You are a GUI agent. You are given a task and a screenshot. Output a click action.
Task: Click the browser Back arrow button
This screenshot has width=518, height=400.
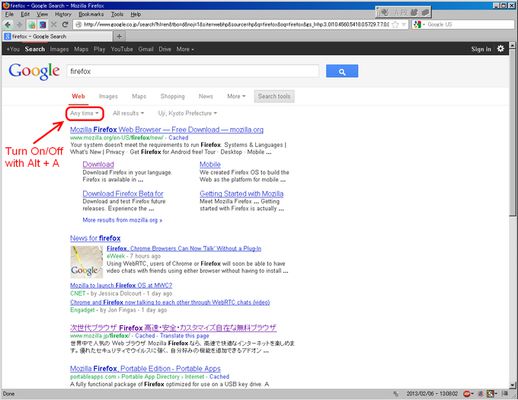8,25
